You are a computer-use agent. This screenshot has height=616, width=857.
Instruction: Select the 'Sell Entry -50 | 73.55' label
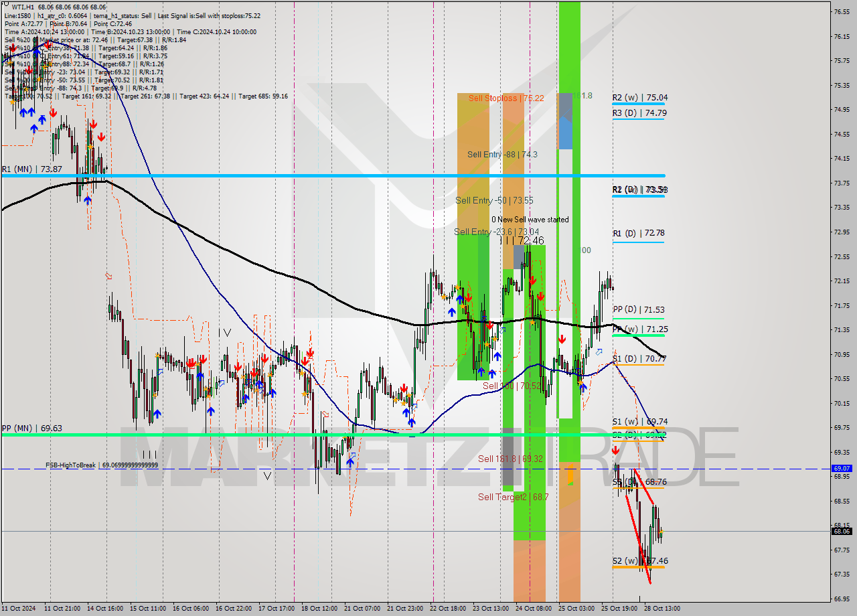[x=494, y=200]
